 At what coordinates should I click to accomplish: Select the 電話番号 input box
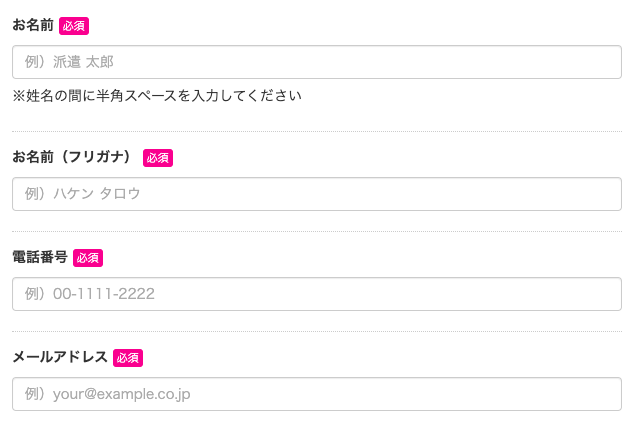[x=316, y=294]
